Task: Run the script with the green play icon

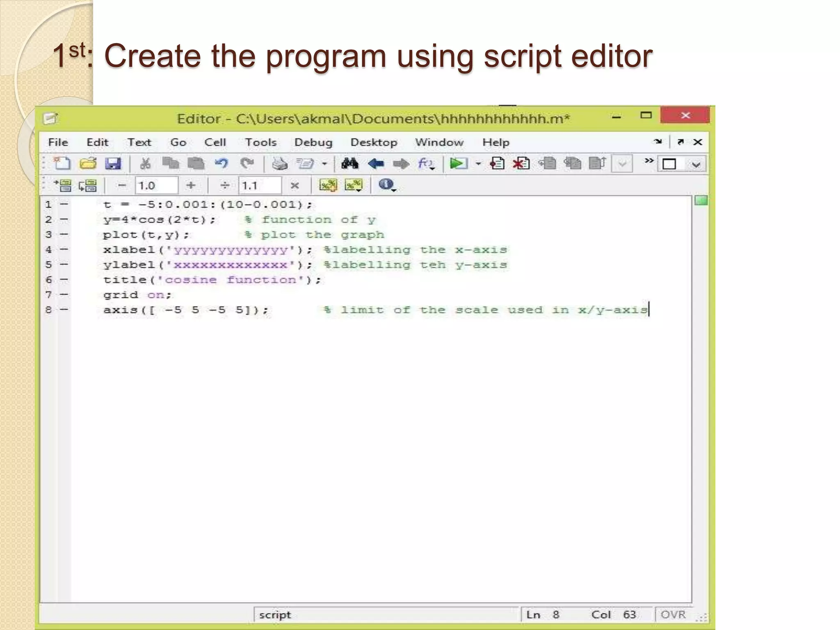Action: pos(458,164)
